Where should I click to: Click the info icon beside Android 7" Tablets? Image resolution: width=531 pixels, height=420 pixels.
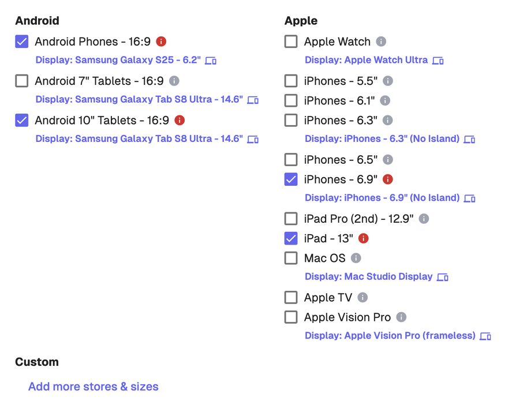(174, 81)
